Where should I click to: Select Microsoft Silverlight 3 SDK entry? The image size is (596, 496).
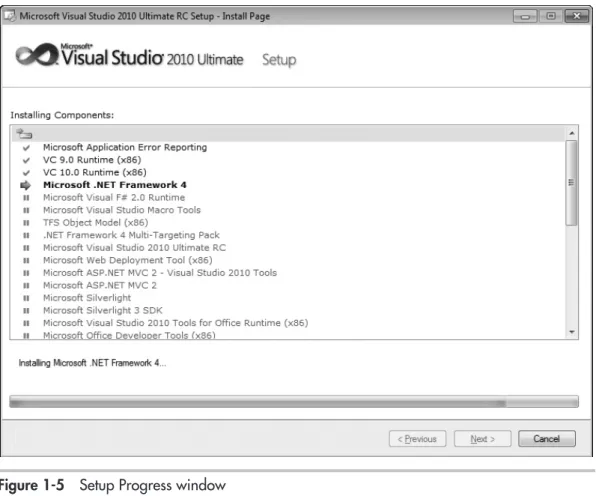click(x=103, y=310)
